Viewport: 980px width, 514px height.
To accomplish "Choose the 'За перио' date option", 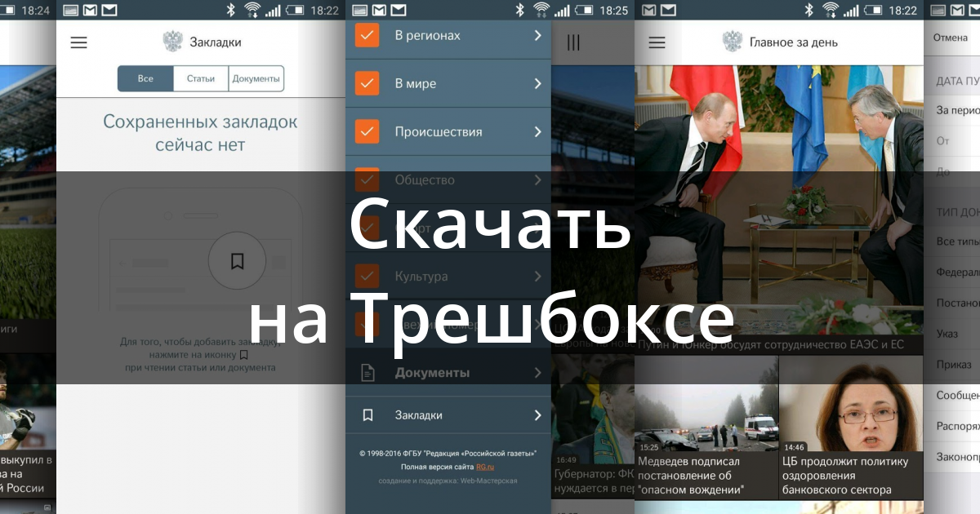I will pos(957,110).
